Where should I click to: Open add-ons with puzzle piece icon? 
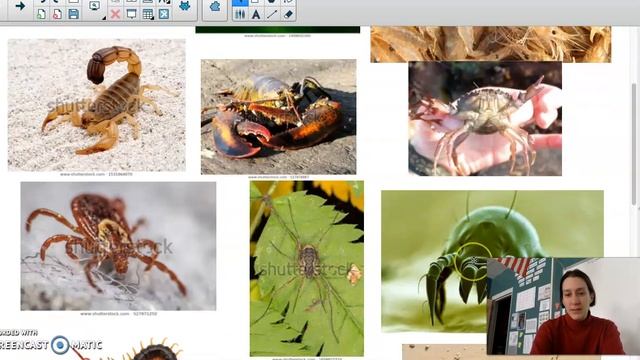pos(215,7)
